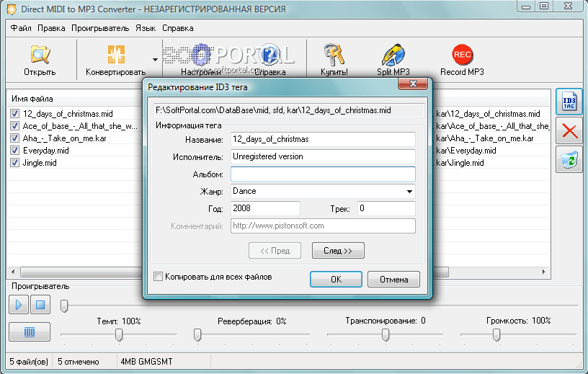The width and height of the screenshot is (588, 374).
Task: Click the recycle bin clear-list icon
Action: coord(569,159)
